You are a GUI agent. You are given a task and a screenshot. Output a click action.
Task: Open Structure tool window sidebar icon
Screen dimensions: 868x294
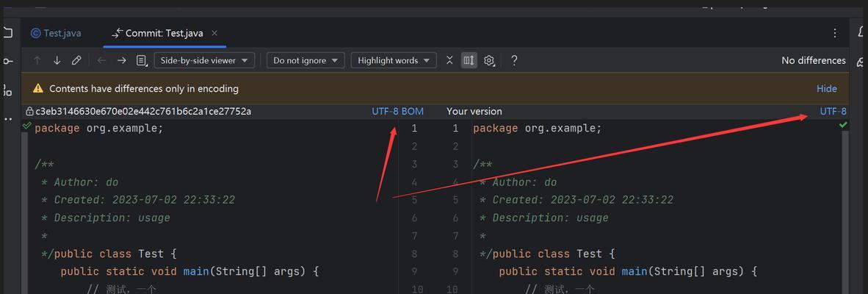8,90
